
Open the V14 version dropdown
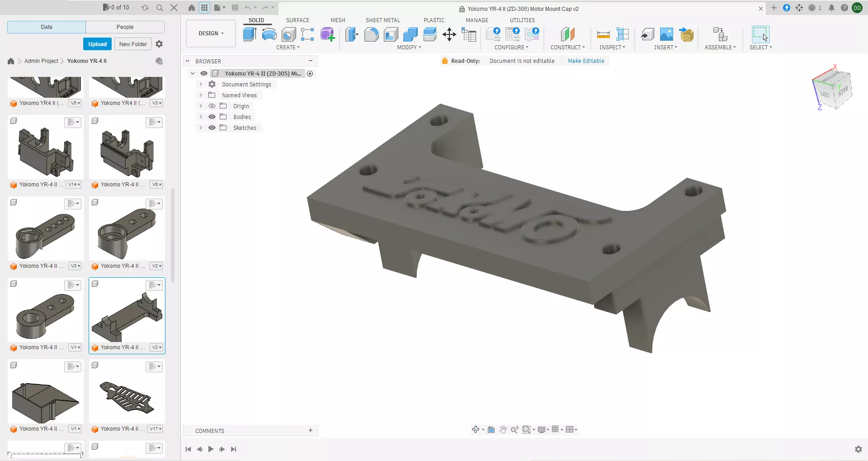[x=74, y=185]
